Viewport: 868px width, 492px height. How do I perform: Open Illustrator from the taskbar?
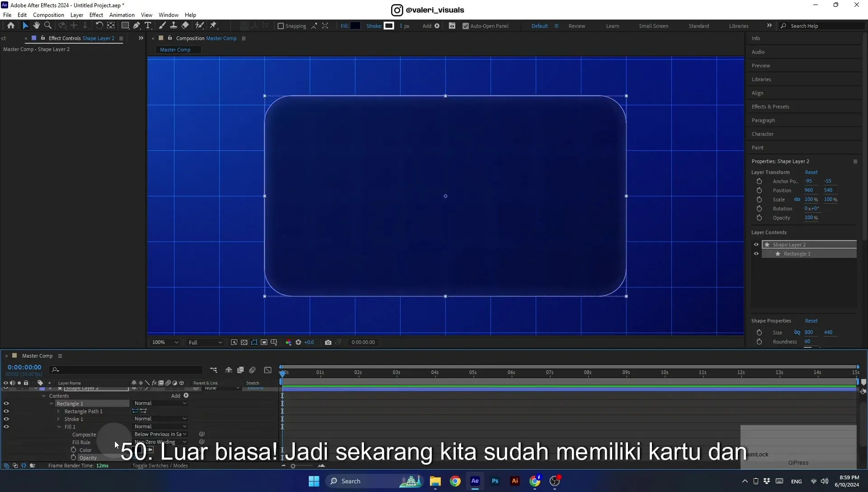[514, 481]
